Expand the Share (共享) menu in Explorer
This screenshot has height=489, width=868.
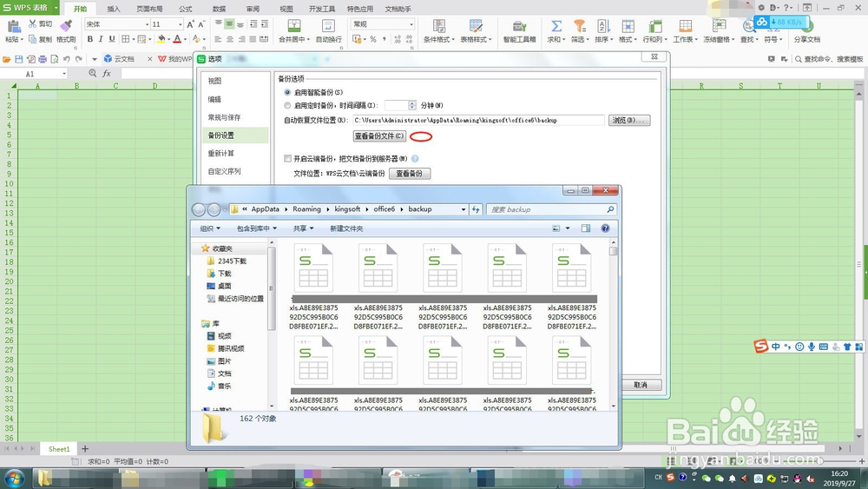pyautogui.click(x=303, y=228)
